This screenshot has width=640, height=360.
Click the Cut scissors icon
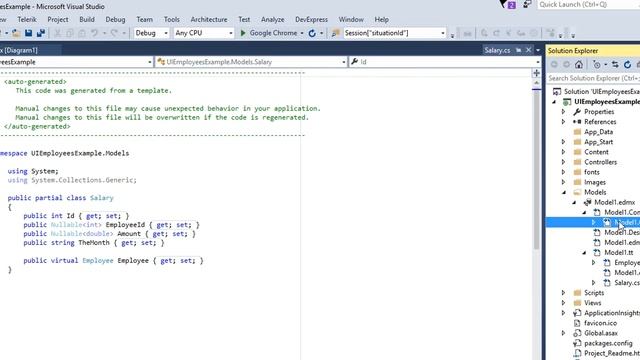click(58, 33)
